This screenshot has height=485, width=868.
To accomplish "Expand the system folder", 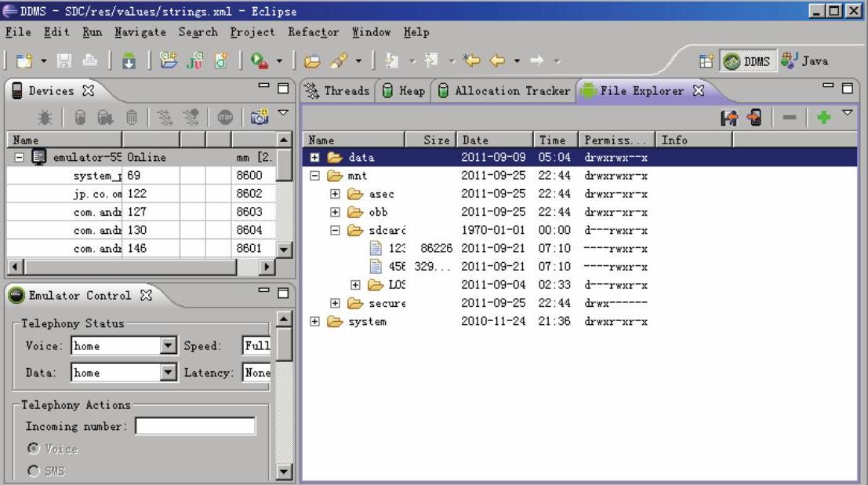I will tap(315, 322).
